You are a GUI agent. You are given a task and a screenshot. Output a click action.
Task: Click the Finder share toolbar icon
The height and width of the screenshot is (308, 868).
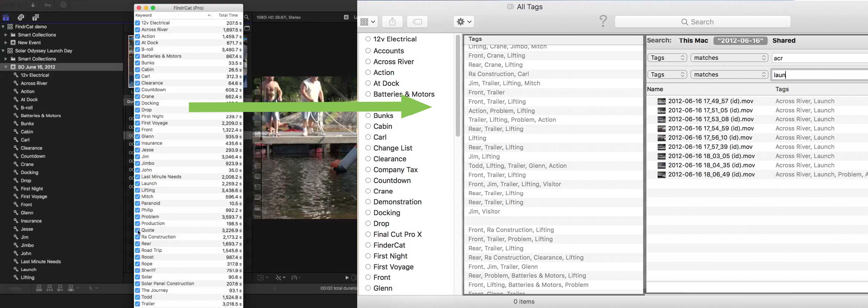click(392, 22)
